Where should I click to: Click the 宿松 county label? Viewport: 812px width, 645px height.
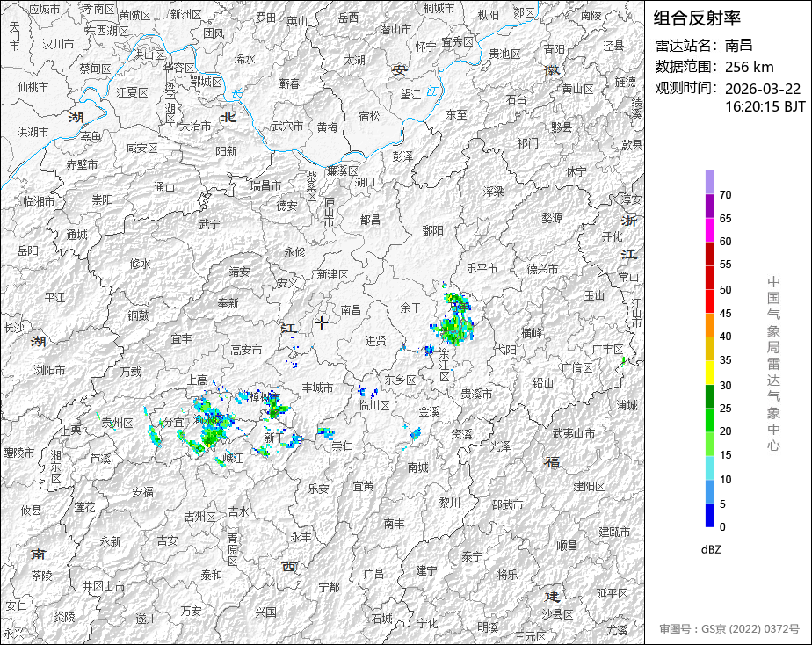pyautogui.click(x=369, y=116)
